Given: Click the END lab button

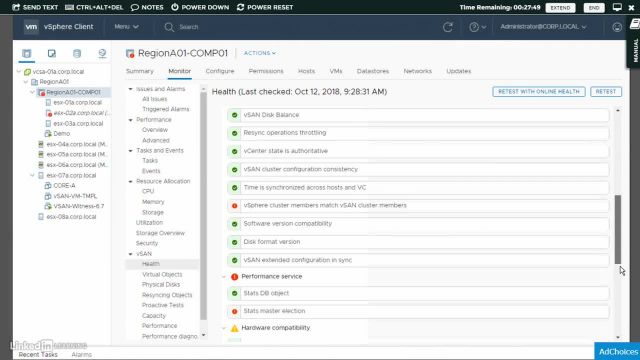Looking at the screenshot, I should 594,8.
